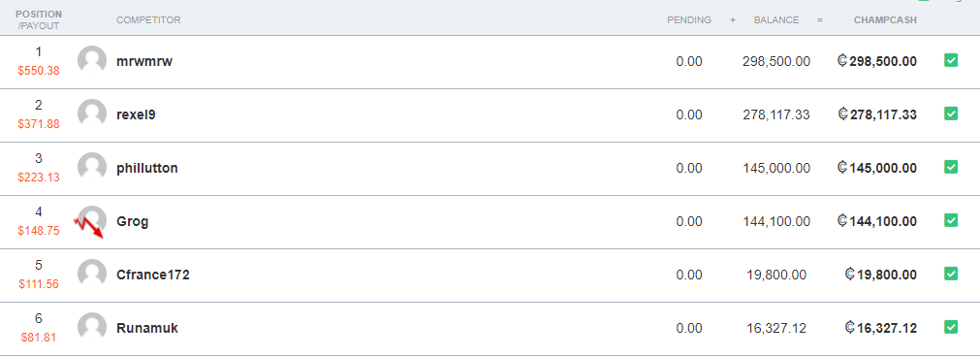Viewport: 980px width, 357px height.
Task: Toggle the green checkbox for Grog
Action: tap(951, 221)
